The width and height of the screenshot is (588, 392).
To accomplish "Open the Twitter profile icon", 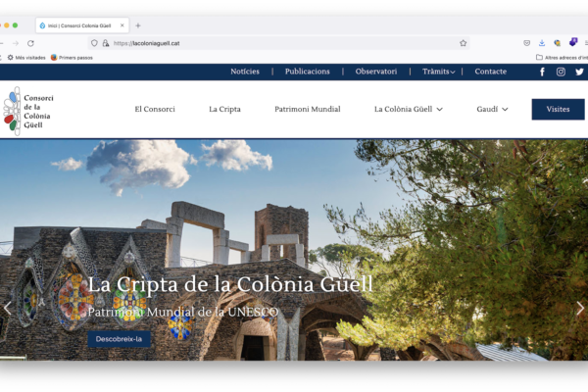I will point(579,72).
